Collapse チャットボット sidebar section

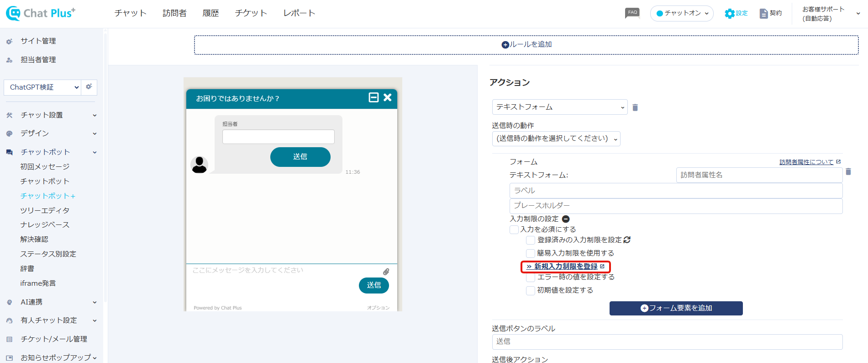(95, 152)
